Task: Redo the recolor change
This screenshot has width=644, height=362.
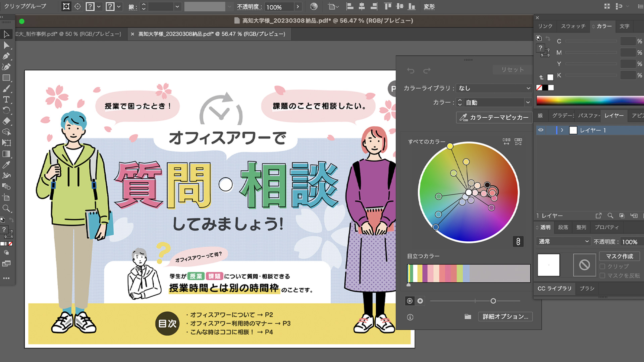Action: (x=427, y=70)
